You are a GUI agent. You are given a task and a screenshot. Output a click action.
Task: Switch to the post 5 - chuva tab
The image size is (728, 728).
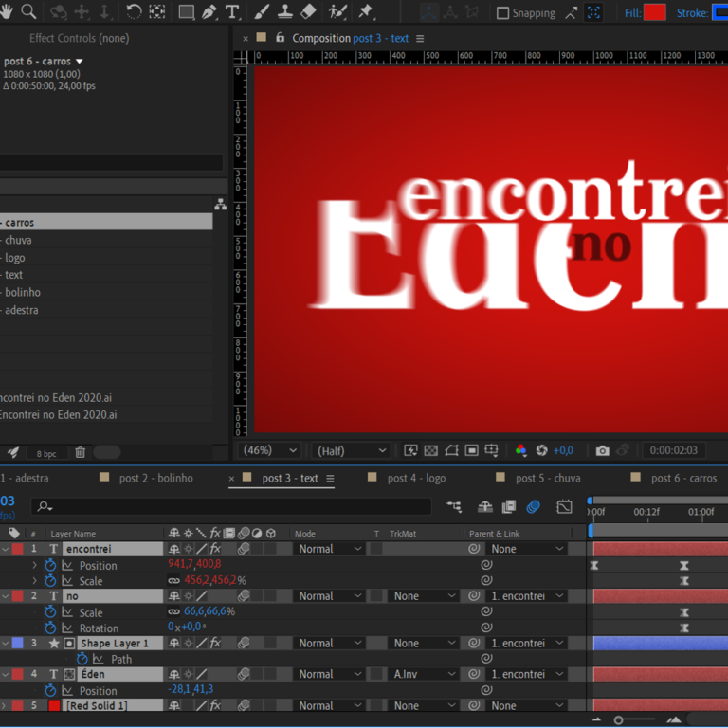548,479
